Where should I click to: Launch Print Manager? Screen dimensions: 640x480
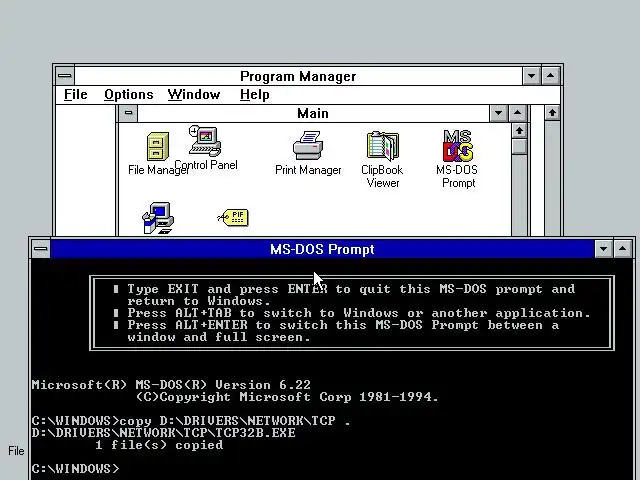pos(308,146)
